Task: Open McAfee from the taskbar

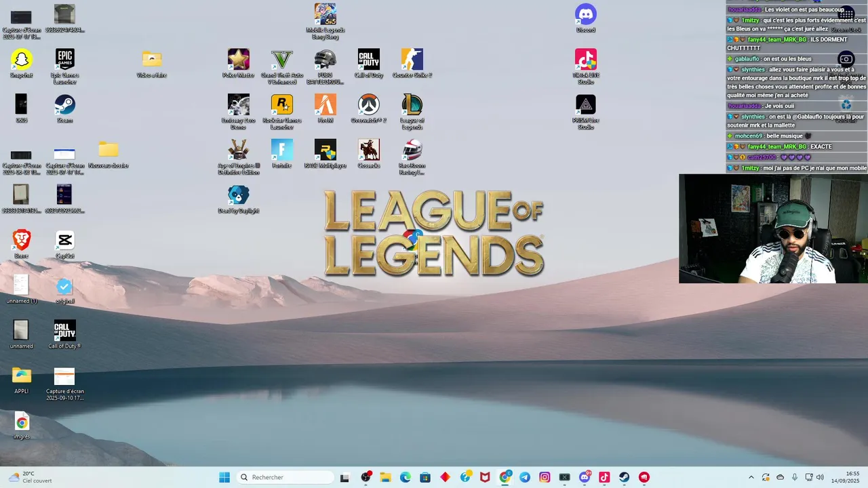Action: click(485, 477)
